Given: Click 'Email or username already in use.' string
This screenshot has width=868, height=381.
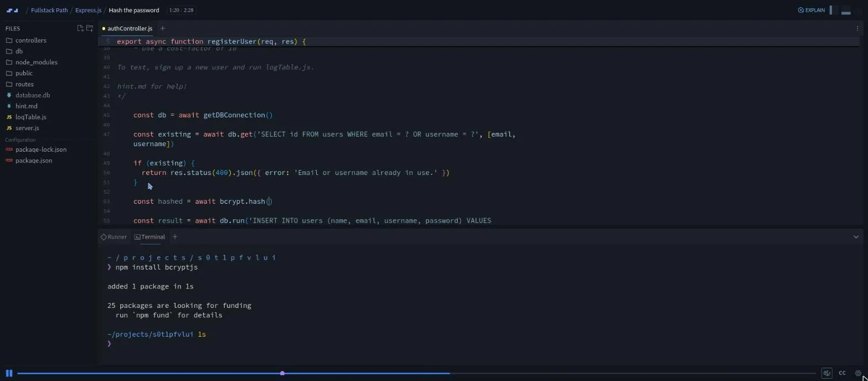Looking at the screenshot, I should pos(366,173).
